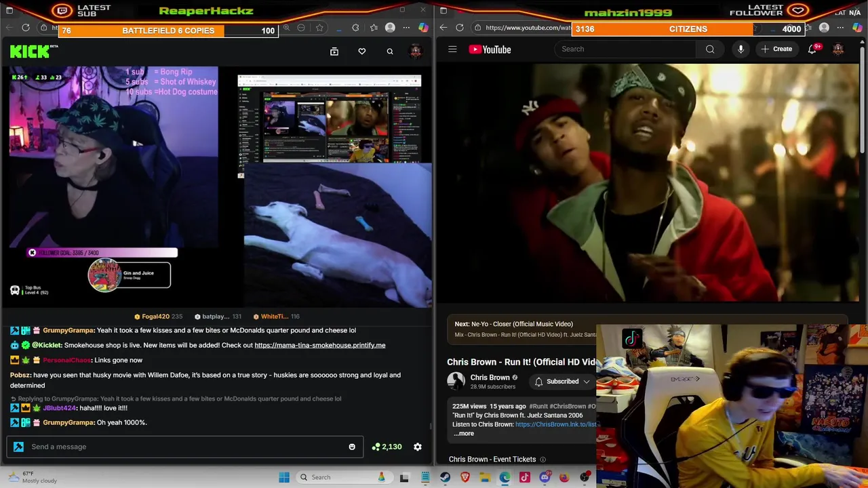Refresh the Kick browser window
The width and height of the screenshot is (868, 488).
[x=26, y=28]
